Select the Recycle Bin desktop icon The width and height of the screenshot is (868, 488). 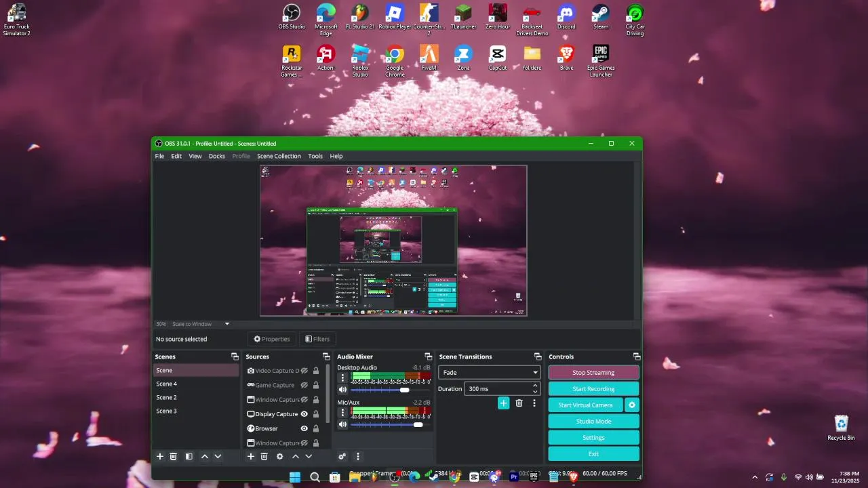(x=842, y=428)
